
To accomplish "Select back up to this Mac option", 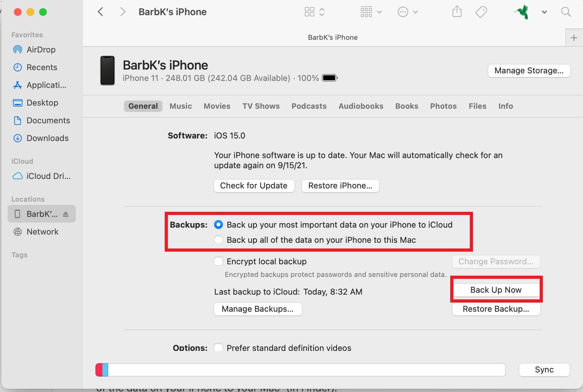I will coord(218,240).
